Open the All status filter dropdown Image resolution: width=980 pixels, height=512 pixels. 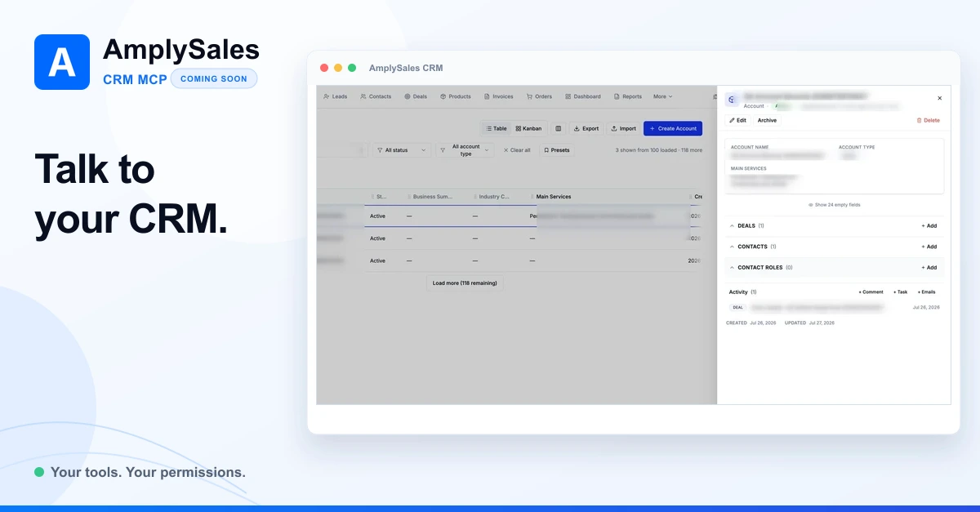click(x=402, y=150)
